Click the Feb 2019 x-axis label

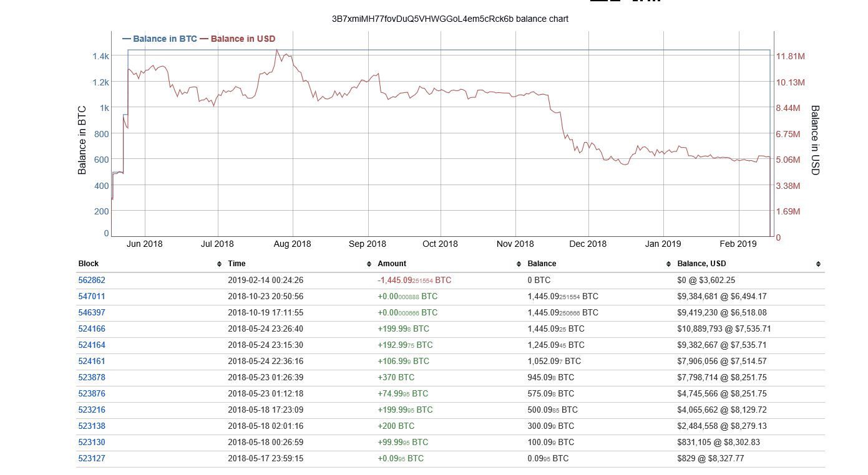(738, 244)
